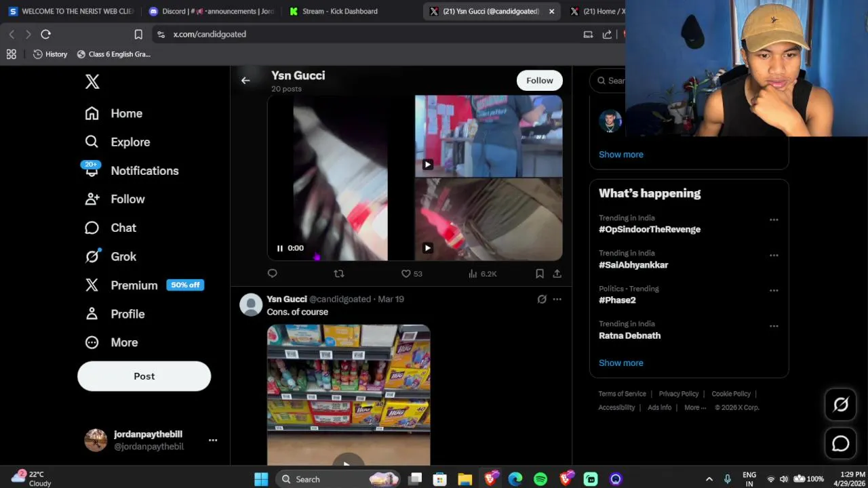Image resolution: width=868 pixels, height=488 pixels.
Task: Open options for Ratna Debnath trend
Action: pyautogui.click(x=774, y=326)
